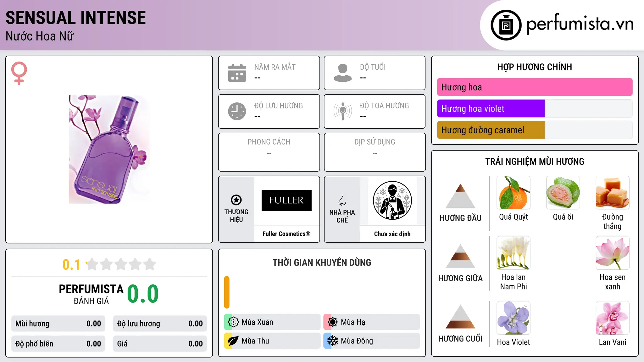This screenshot has height=362, width=644.
Task: Click the perfumer avatar illustration
Action: (392, 200)
